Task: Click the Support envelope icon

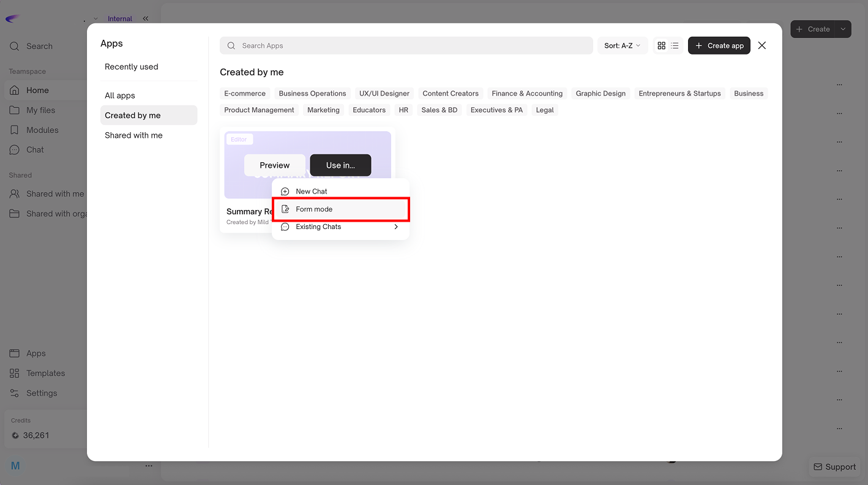Action: (818, 467)
